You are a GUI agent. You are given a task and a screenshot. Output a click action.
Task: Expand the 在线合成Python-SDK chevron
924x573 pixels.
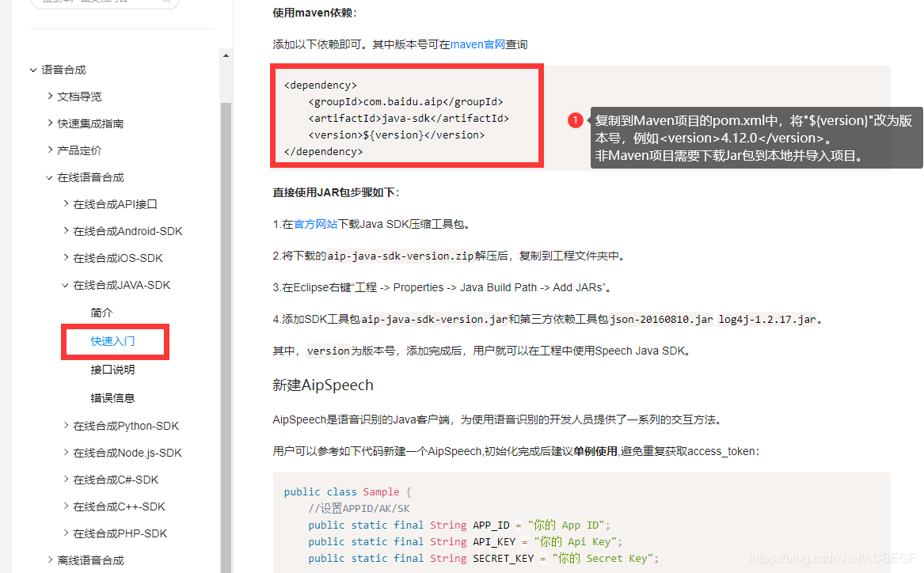coord(66,425)
